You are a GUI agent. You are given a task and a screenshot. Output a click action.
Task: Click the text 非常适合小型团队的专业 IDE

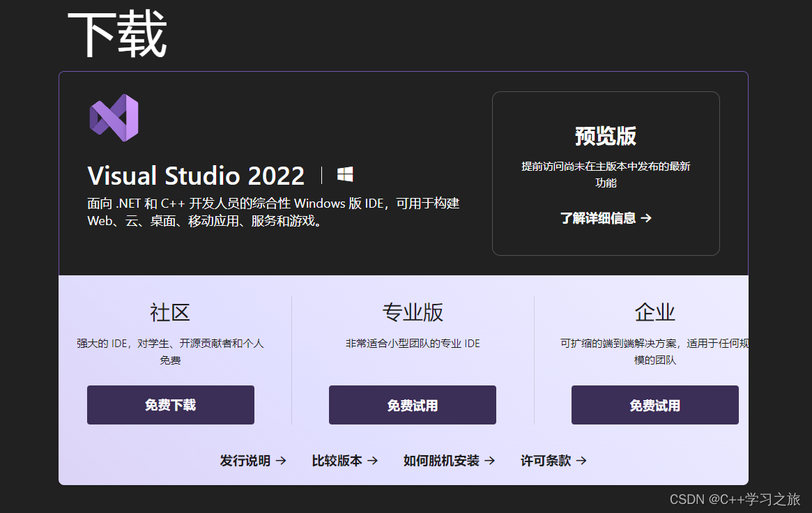point(413,343)
